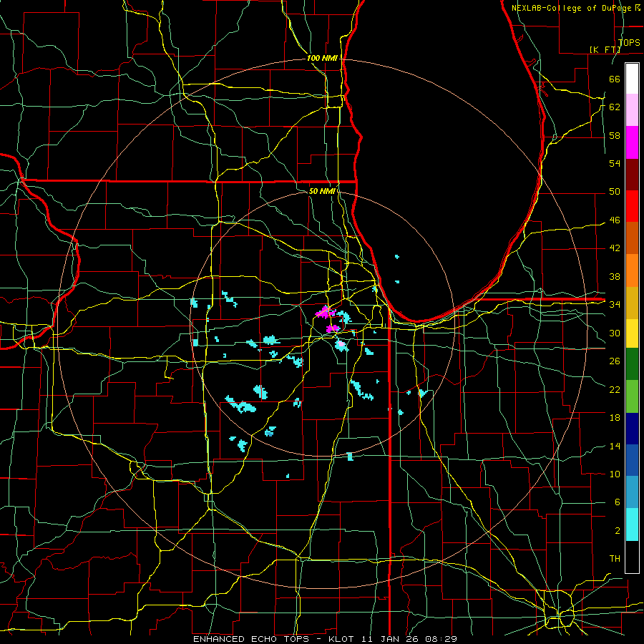
Task: Click the "46" legend value
Action: coord(615,220)
